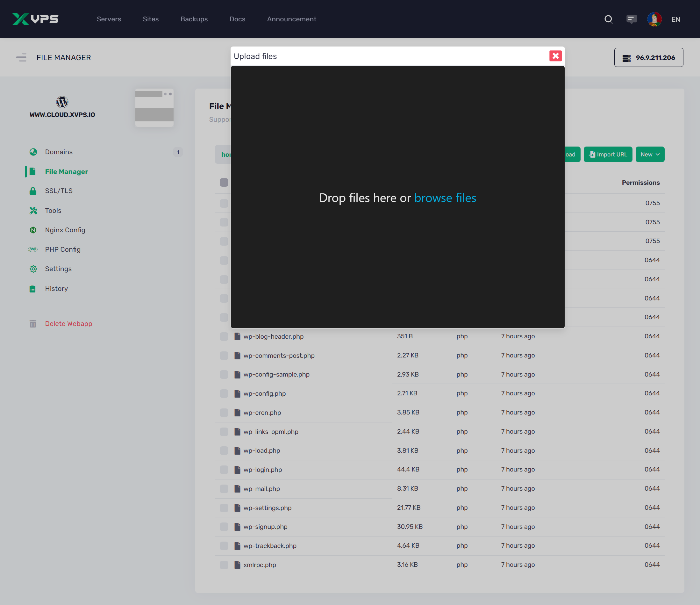Open the EN language selector

coord(676,19)
